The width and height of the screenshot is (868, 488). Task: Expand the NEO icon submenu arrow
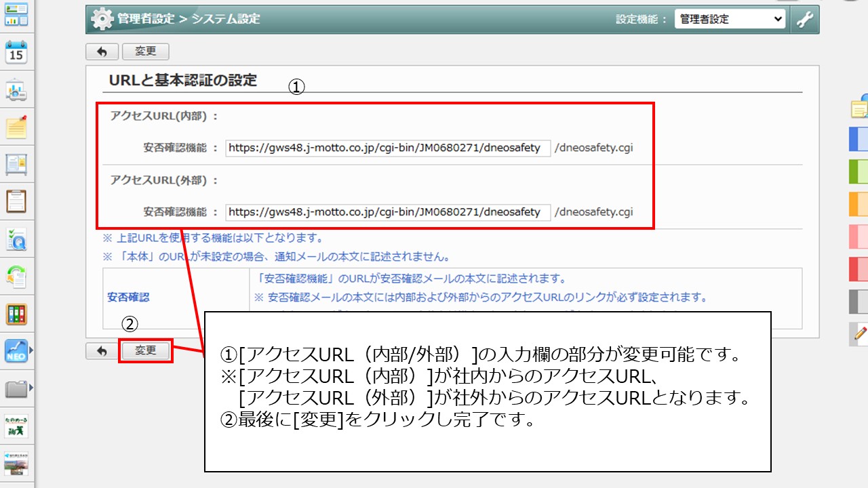pos(31,351)
